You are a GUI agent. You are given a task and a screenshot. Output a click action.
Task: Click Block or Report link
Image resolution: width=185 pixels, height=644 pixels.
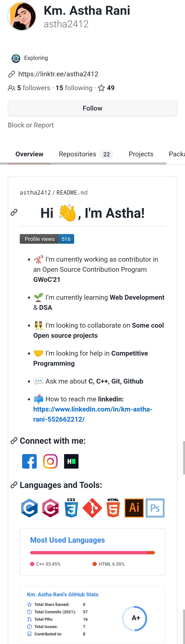(31, 125)
